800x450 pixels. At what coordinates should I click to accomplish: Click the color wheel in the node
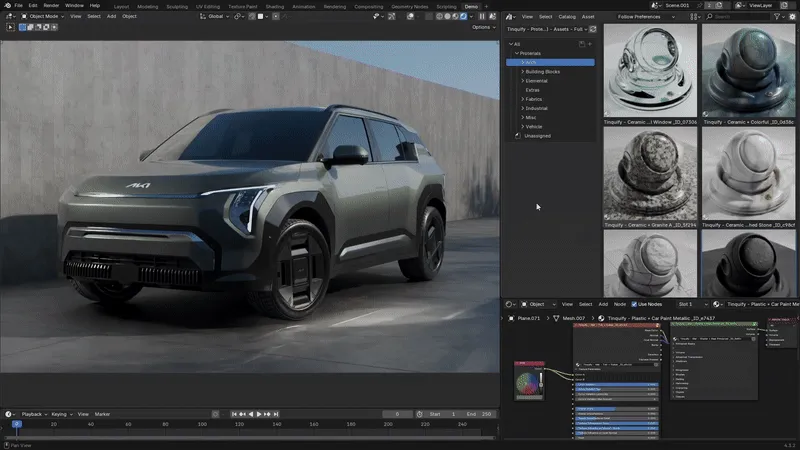pos(529,383)
